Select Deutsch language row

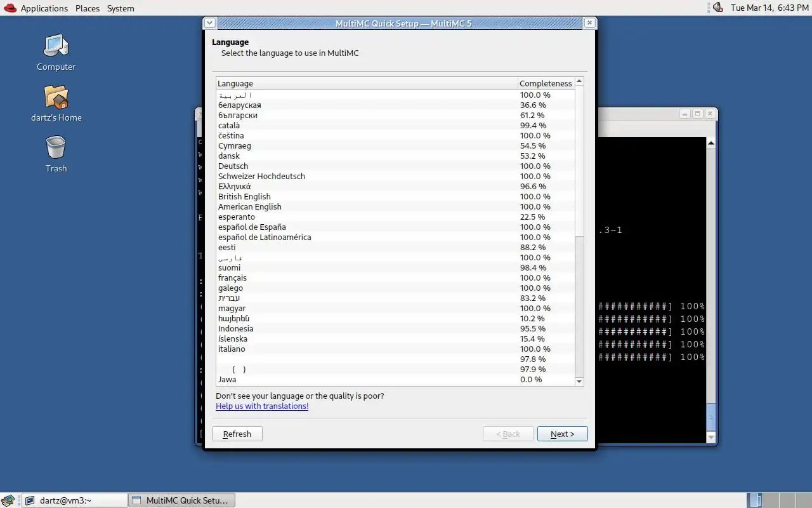pos(395,166)
